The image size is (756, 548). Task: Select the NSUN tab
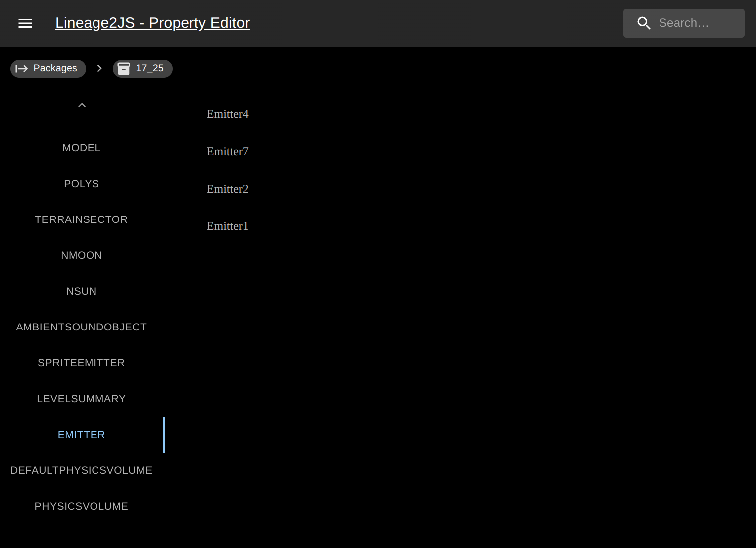coord(82,291)
